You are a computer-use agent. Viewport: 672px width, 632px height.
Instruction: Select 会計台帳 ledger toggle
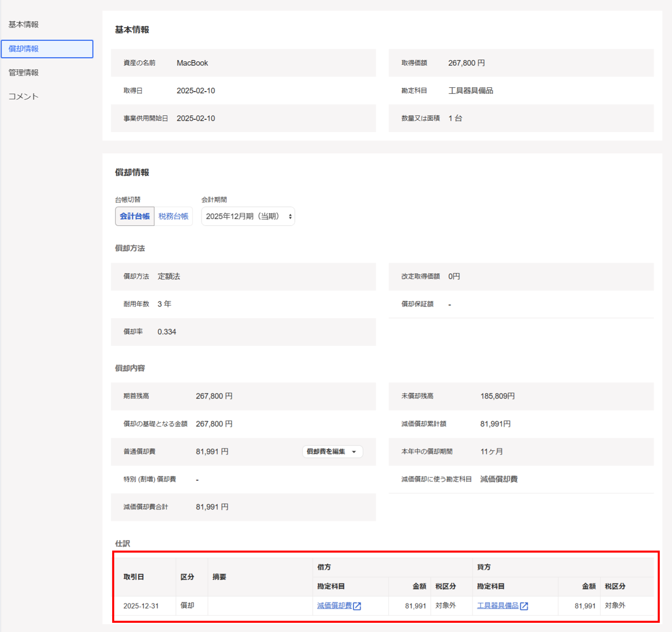[x=135, y=216]
